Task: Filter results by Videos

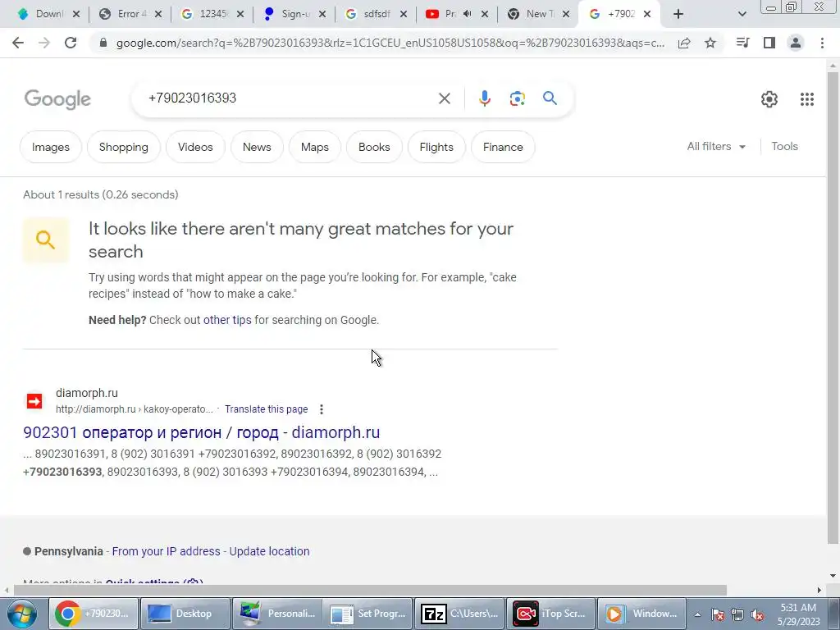Action: [x=195, y=147]
